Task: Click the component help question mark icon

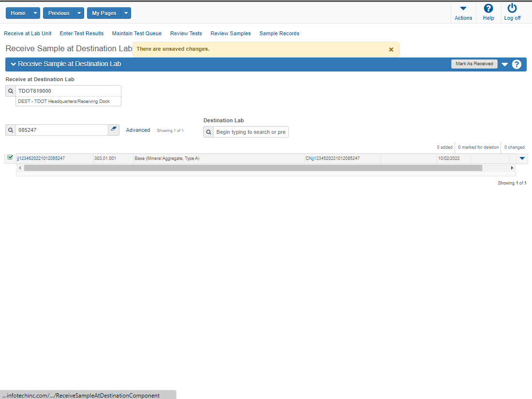Action: [517, 64]
